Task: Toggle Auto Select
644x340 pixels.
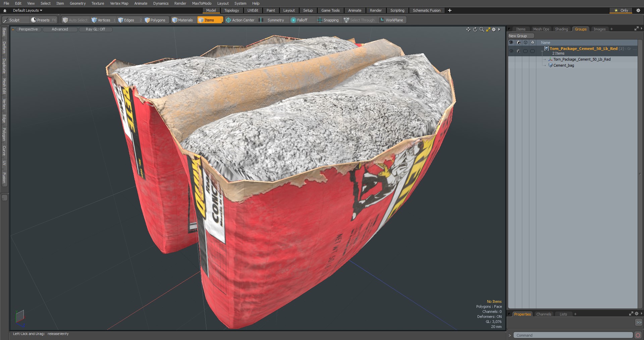Action: tap(75, 20)
